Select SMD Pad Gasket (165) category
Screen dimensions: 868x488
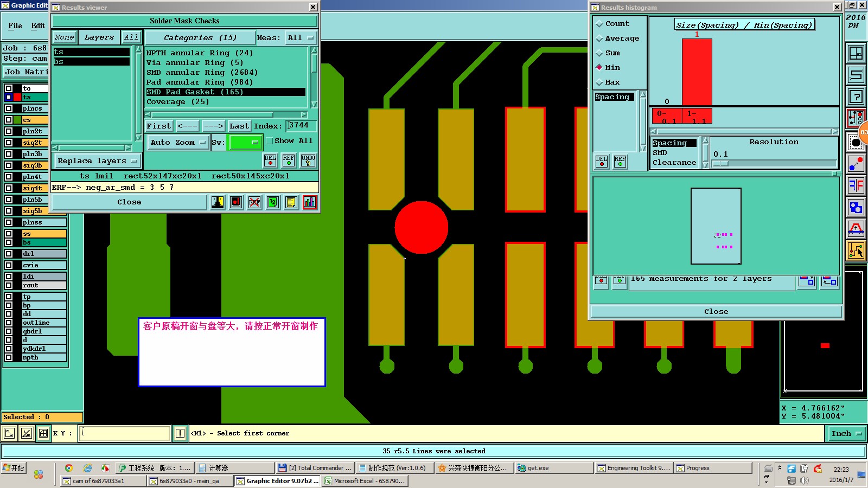click(x=226, y=92)
